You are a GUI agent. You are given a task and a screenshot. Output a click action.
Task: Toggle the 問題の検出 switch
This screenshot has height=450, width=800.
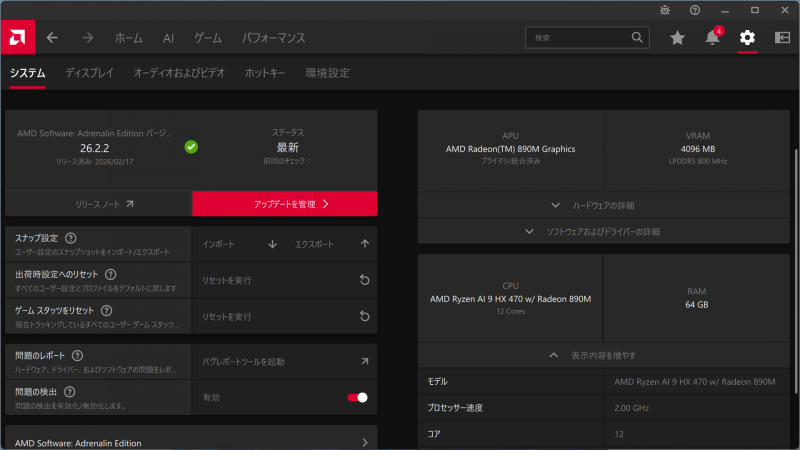(358, 397)
